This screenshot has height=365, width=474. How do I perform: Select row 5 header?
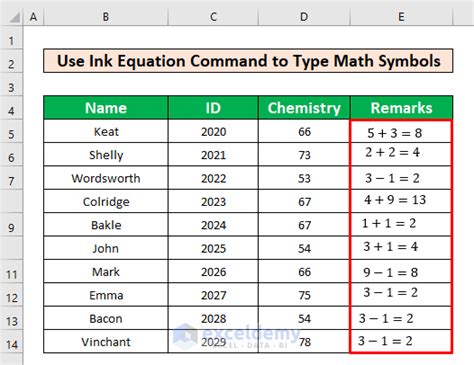[x=11, y=131]
